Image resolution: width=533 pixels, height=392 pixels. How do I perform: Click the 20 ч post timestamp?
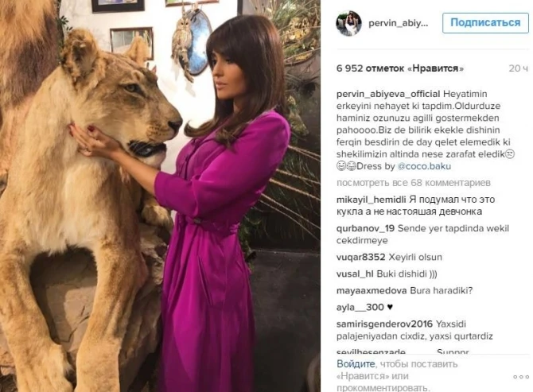(519, 68)
